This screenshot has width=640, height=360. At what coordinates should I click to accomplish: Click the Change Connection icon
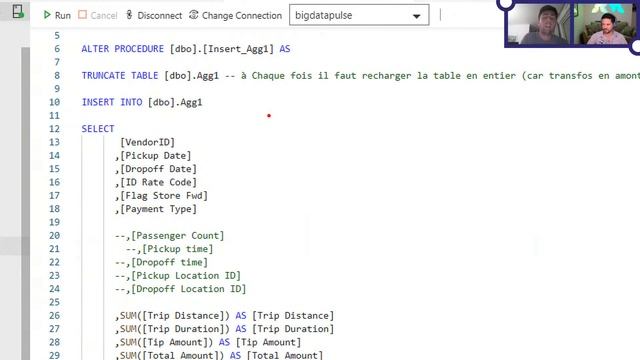(x=193, y=15)
